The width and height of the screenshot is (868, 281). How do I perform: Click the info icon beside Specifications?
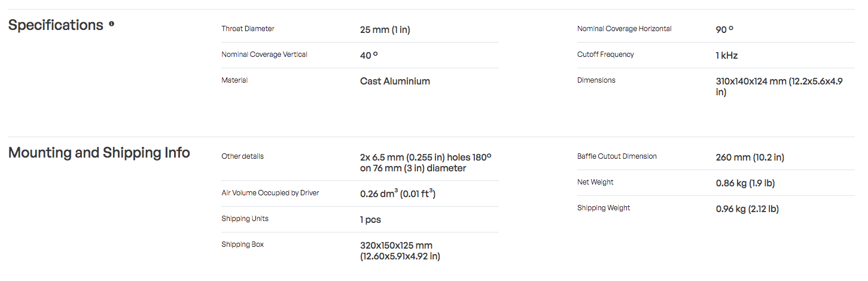111,25
